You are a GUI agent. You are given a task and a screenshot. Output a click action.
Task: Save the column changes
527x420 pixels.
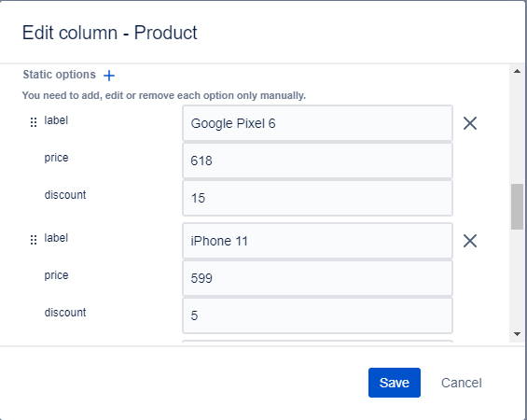coord(395,383)
